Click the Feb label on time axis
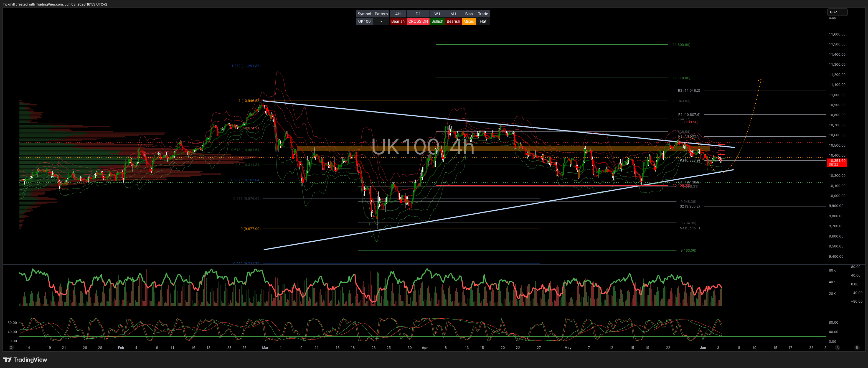This screenshot has height=368, width=868. click(x=121, y=347)
